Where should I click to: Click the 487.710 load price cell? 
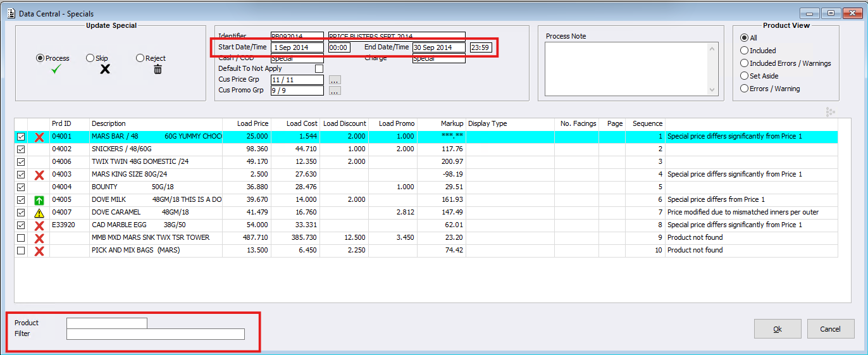(x=247, y=238)
